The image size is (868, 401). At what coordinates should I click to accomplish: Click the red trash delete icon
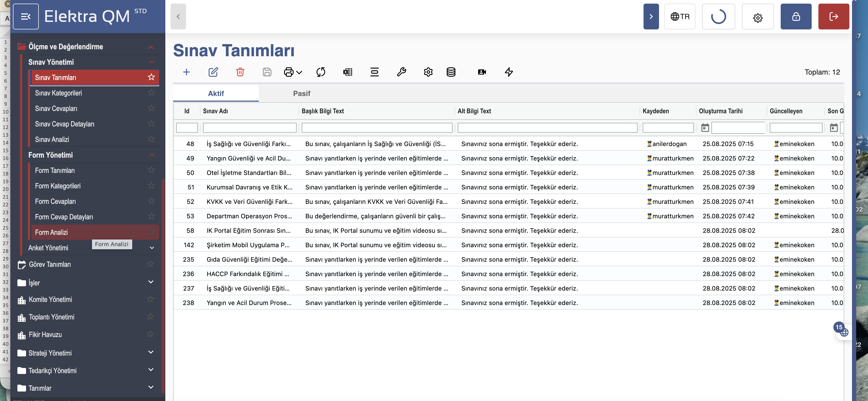click(x=240, y=72)
